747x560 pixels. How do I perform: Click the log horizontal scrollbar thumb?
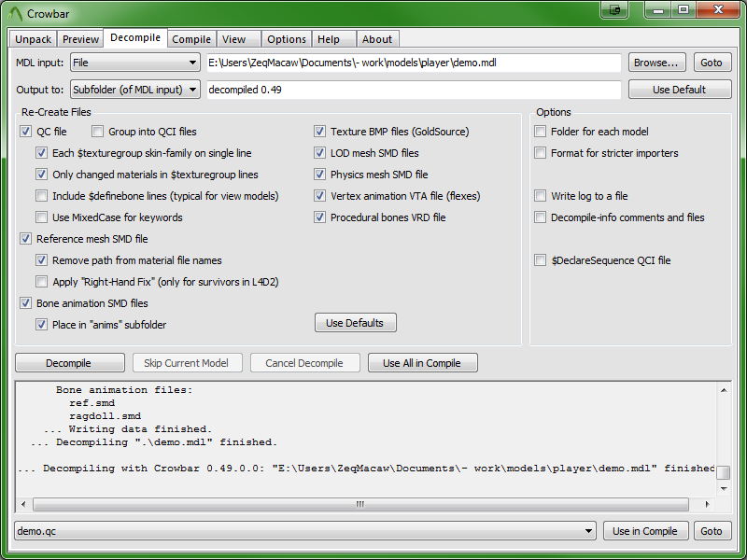click(x=360, y=504)
